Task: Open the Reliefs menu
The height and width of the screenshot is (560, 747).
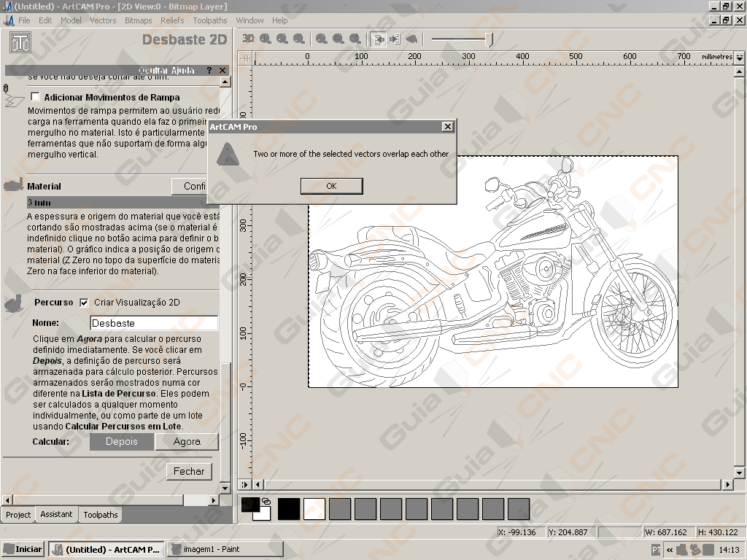Action: (172, 20)
